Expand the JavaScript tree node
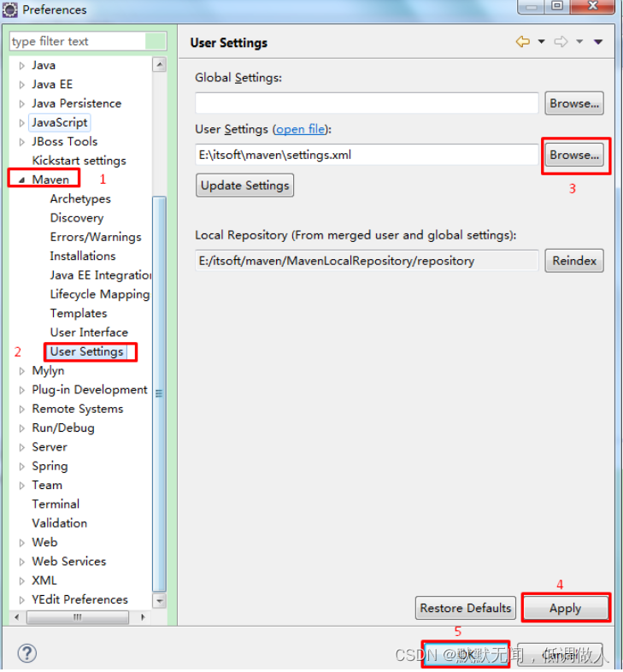The height and width of the screenshot is (672, 623). tap(22, 123)
